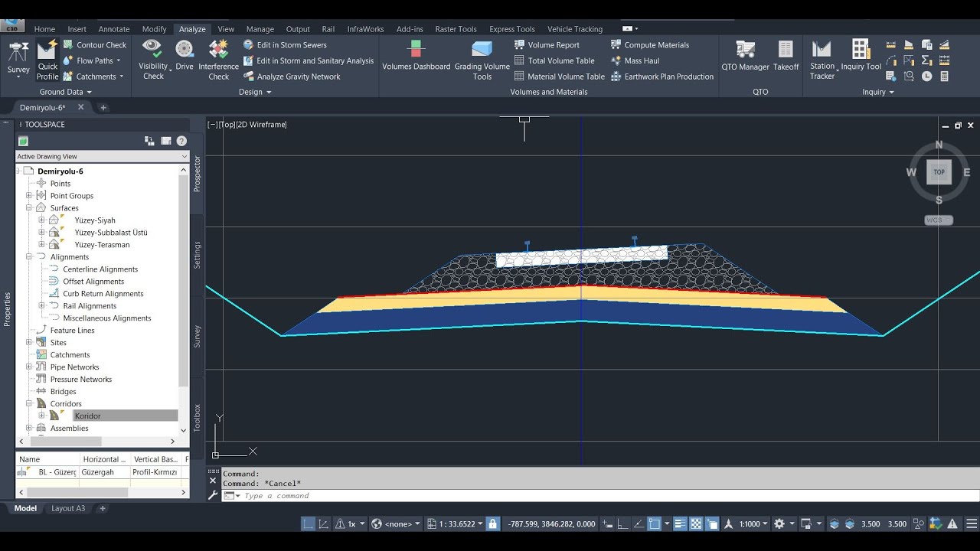Open the Rail ribbon tab
Screen dimensions: 980x551
[x=328, y=29]
